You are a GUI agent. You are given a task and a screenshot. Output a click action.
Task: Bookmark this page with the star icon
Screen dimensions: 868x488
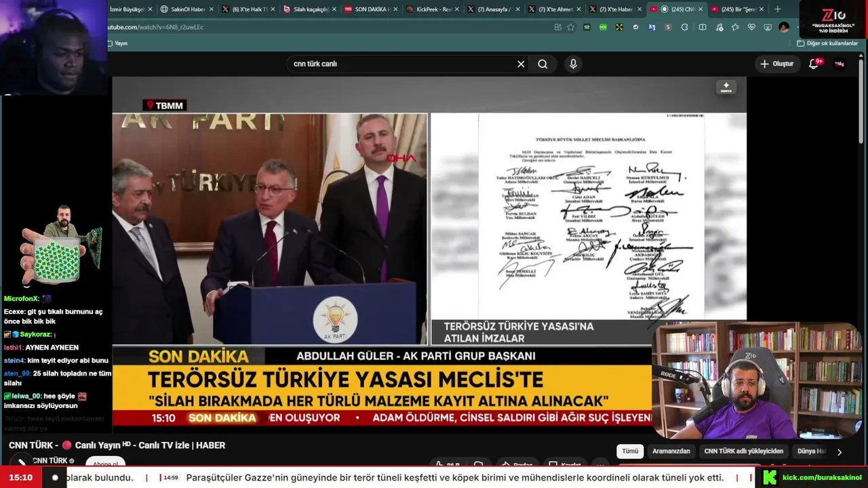coord(570,27)
